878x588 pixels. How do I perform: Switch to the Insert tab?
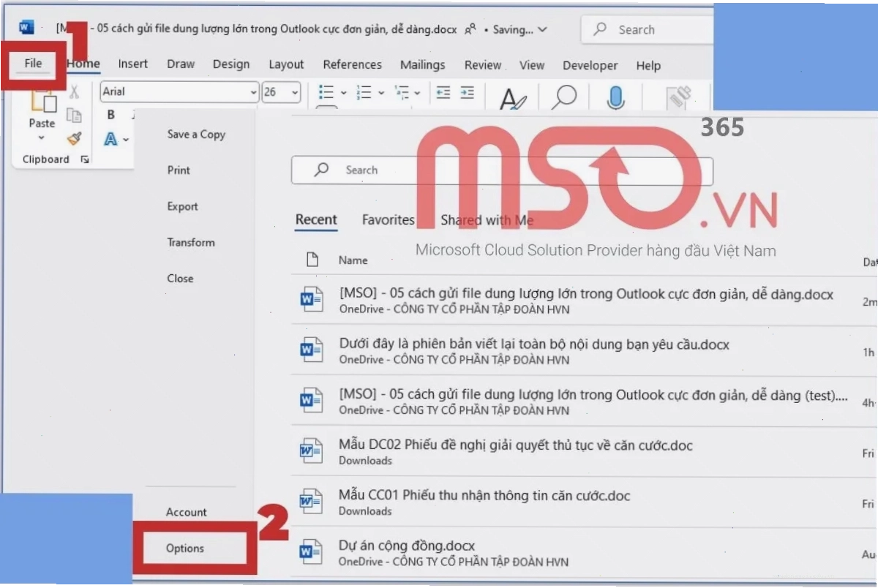132,64
